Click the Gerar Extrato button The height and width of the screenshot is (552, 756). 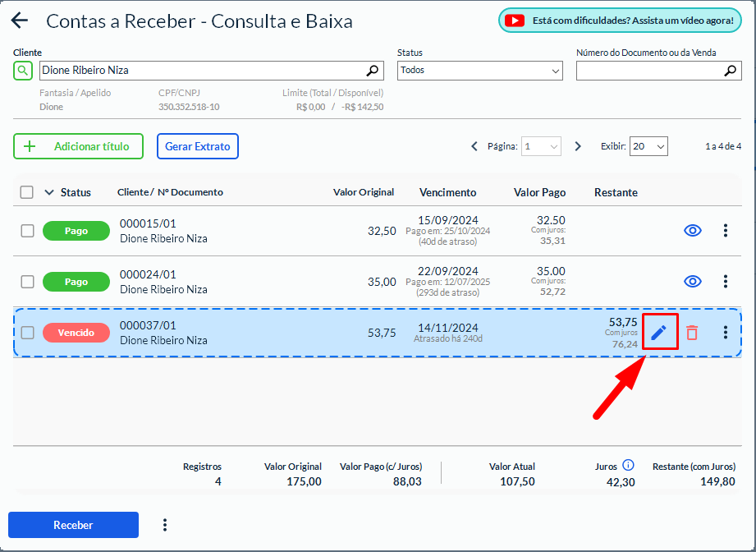[197, 146]
